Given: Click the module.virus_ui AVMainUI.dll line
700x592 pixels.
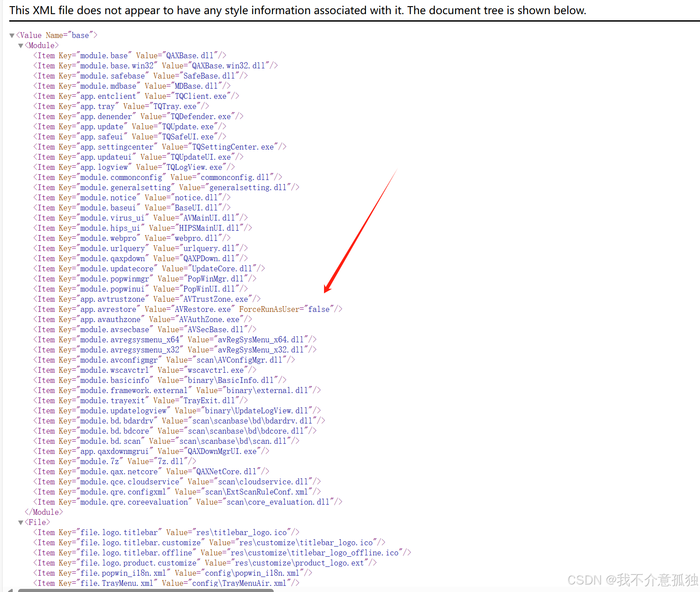Looking at the screenshot, I should click(x=141, y=218).
